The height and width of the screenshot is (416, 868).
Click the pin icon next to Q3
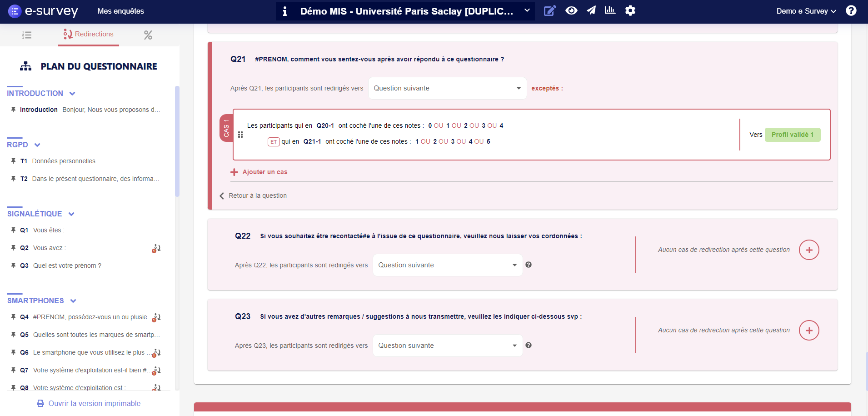point(13,265)
